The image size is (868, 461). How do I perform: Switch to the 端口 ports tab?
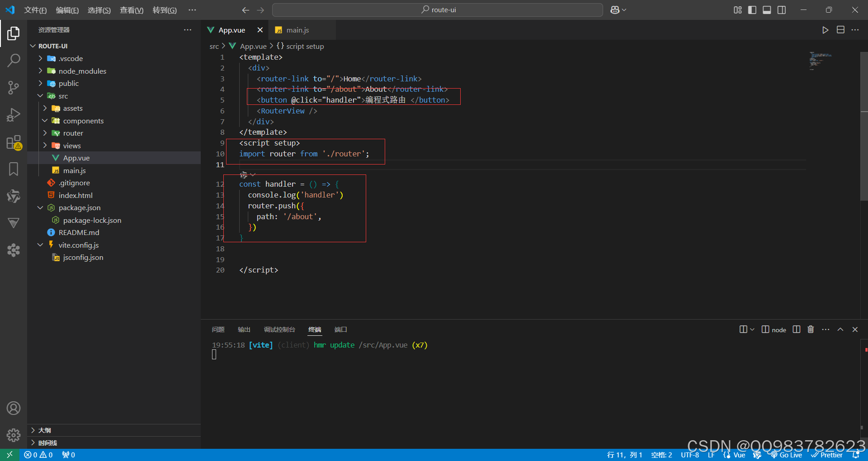pyautogui.click(x=340, y=329)
